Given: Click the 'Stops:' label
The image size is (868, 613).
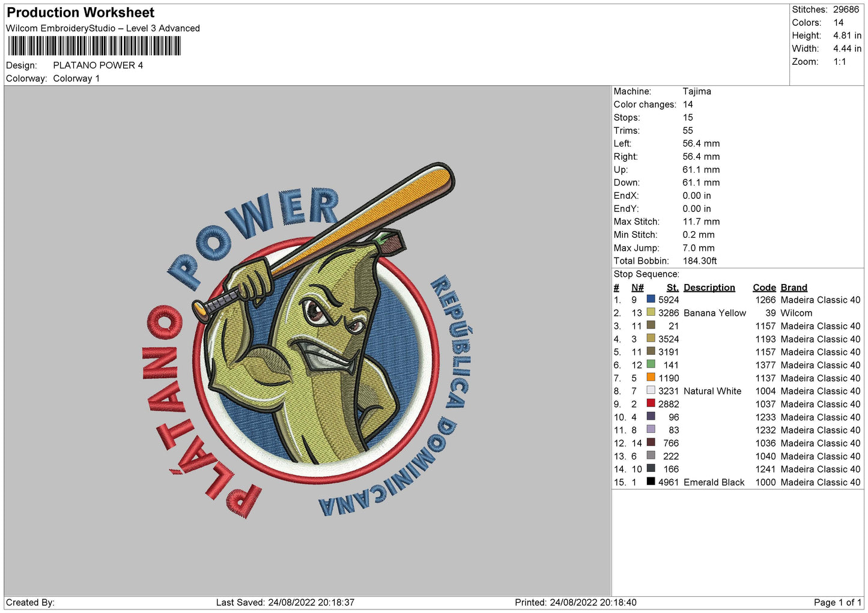Looking at the screenshot, I should (x=627, y=118).
